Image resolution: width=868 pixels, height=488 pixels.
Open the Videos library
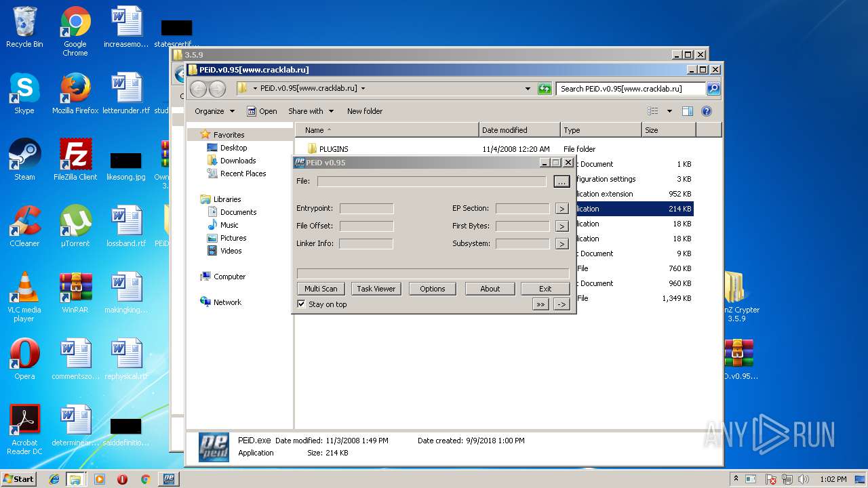coord(231,251)
